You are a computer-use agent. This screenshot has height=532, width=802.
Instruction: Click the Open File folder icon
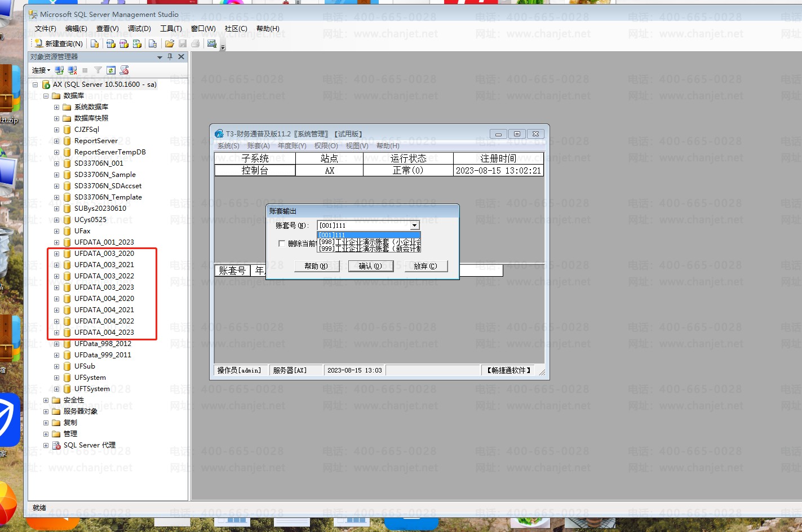(x=170, y=43)
